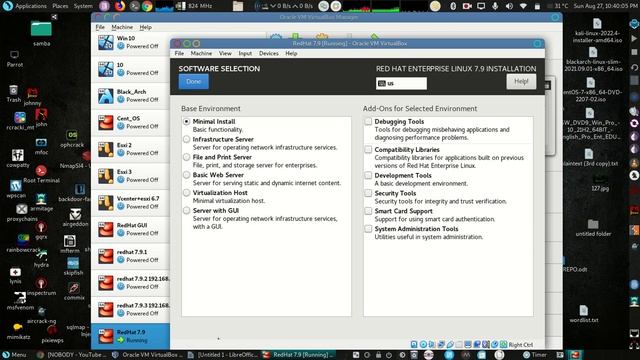Open volume control in top panel

pos(509,6)
